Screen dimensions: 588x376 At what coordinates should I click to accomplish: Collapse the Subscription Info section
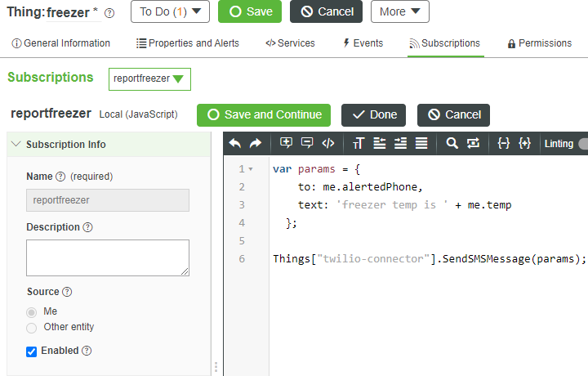[x=16, y=145]
